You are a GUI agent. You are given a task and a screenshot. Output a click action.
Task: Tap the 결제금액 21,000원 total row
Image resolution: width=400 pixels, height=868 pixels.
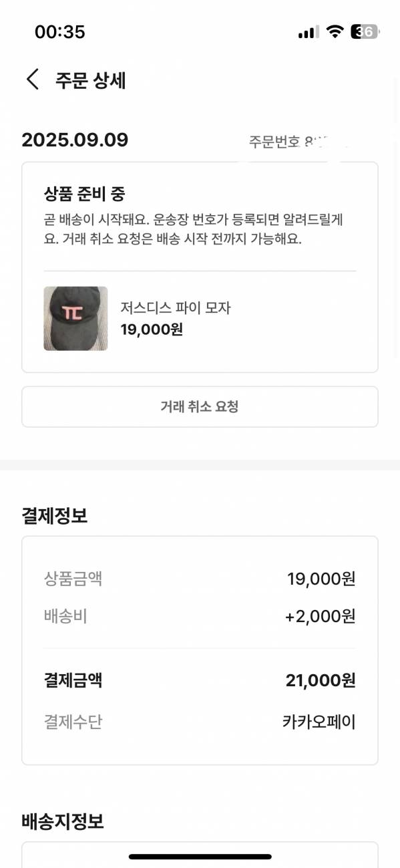[200, 681]
